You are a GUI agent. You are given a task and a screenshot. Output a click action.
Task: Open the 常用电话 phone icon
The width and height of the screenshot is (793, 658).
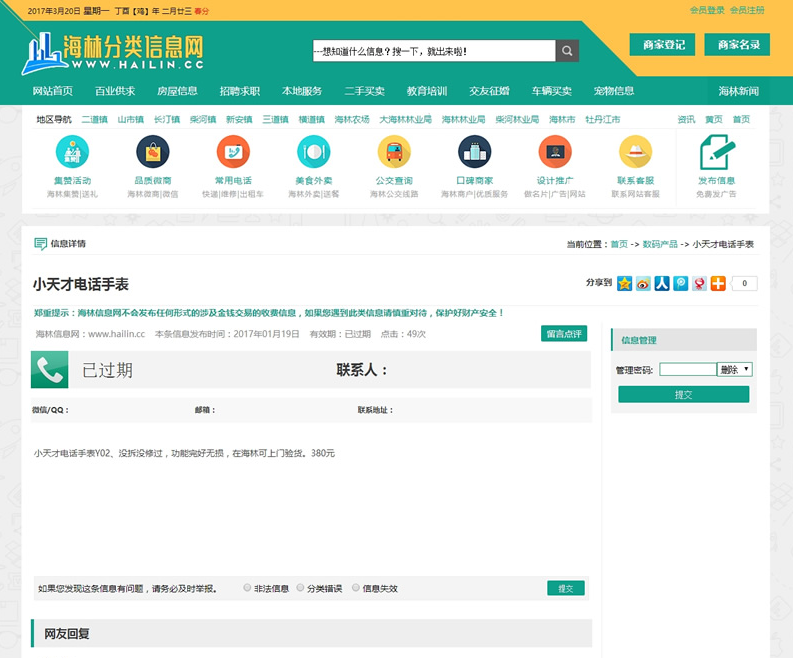(233, 151)
